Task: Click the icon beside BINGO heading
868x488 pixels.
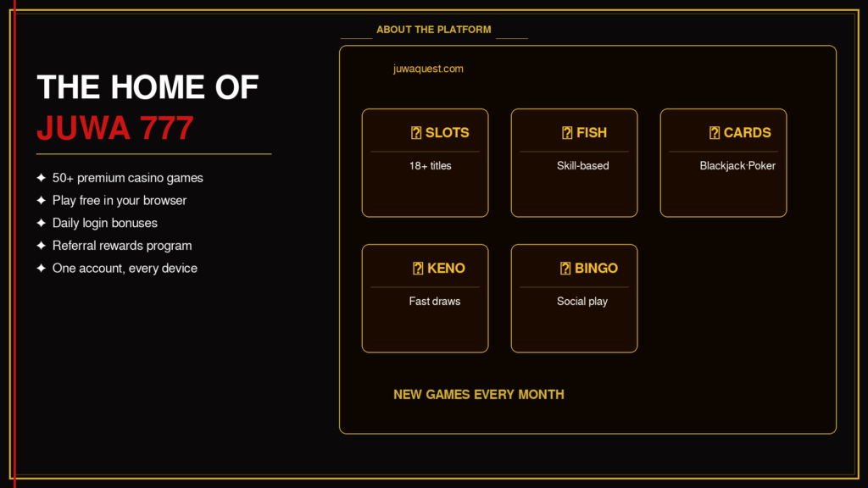Action: coord(565,269)
